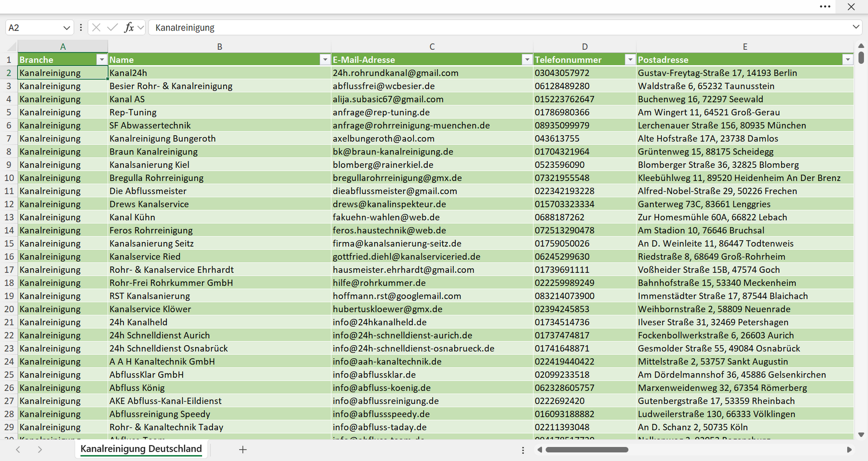Open the Postadresse filter dropdown
Image resolution: width=868 pixels, height=461 pixels.
pos(848,59)
